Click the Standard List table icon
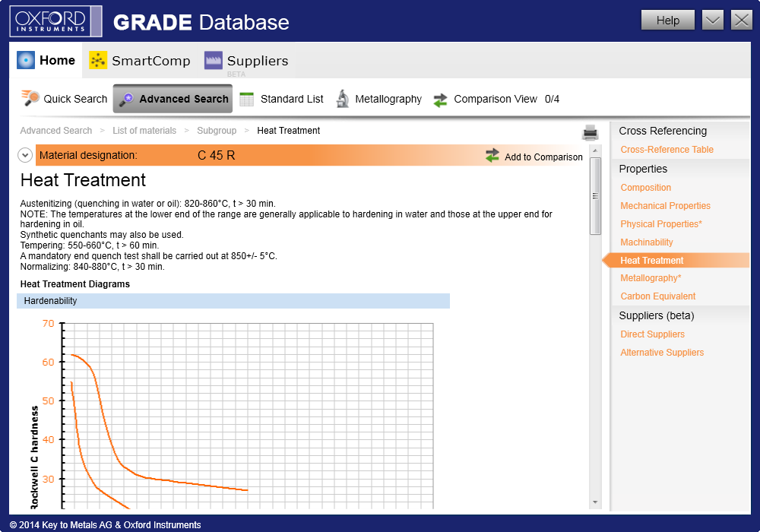Viewport: 760px width, 532px height. click(247, 99)
